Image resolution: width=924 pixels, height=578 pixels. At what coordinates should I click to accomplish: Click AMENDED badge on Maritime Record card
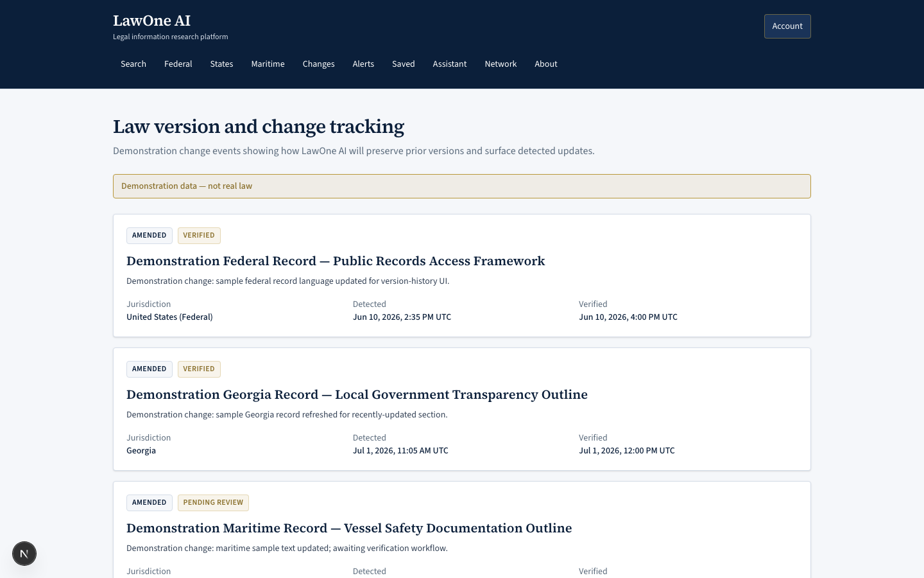150,503
